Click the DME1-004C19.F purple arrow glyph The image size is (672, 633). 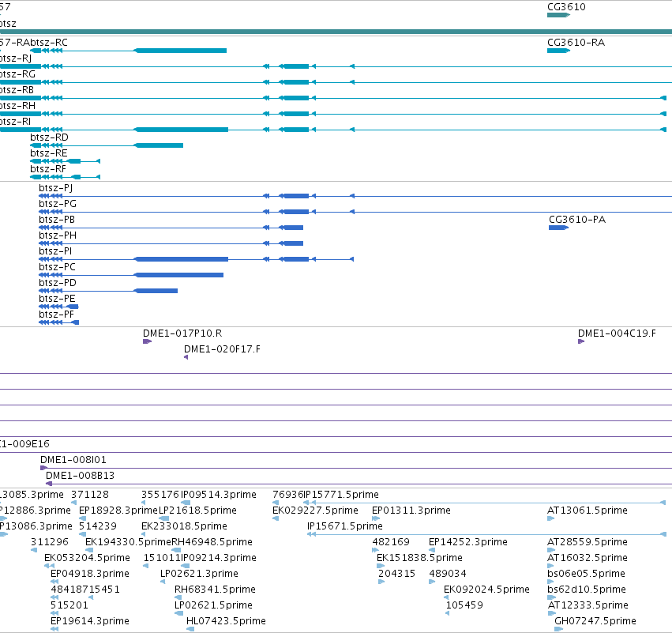[x=581, y=341]
